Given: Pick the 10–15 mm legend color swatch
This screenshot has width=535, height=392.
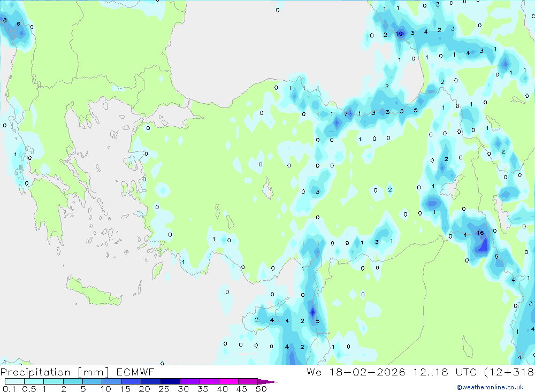Looking at the screenshot, I should [x=112, y=381].
